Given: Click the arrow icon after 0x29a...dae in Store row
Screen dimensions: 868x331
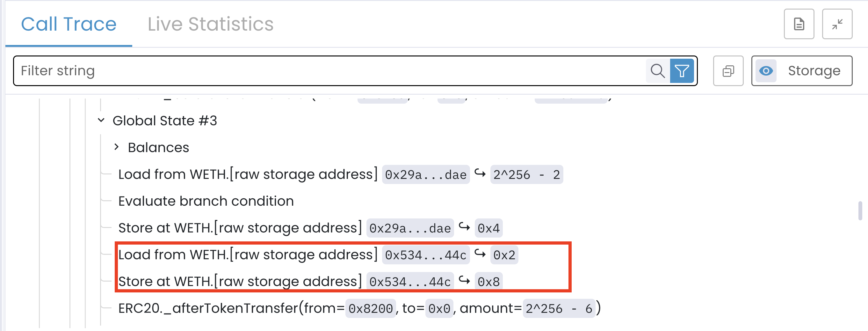Looking at the screenshot, I should (x=464, y=227).
